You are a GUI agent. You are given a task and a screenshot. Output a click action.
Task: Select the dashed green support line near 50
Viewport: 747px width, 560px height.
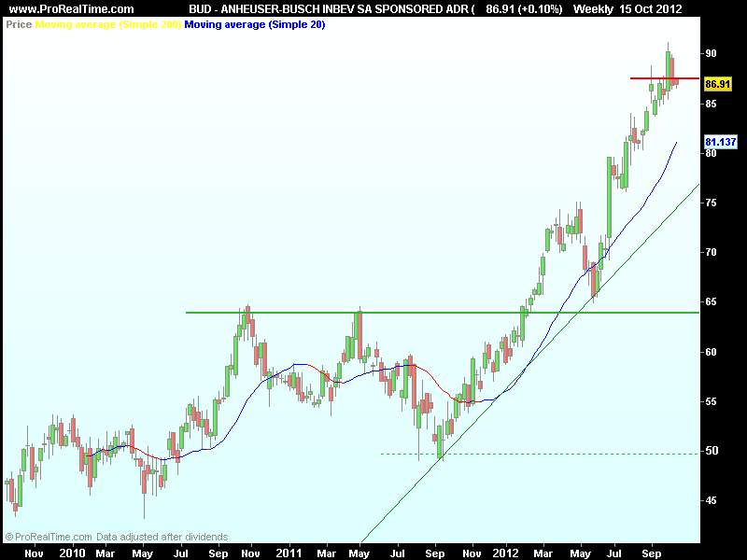540,454
